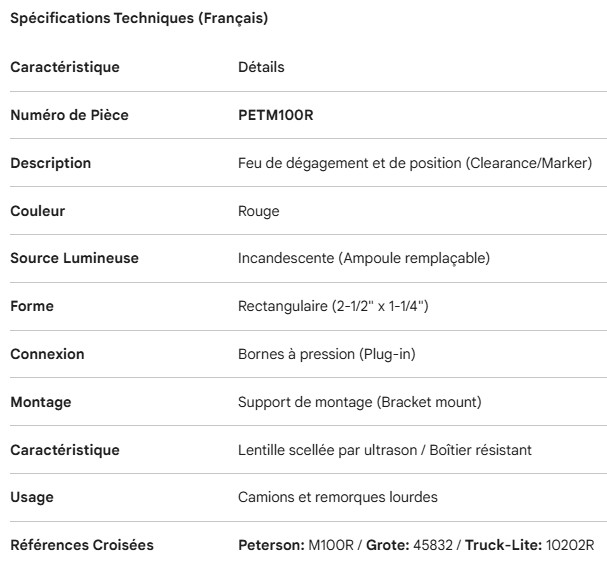This screenshot has width=607, height=563.
Task: Select the "Description" row label
Action: (x=50, y=163)
